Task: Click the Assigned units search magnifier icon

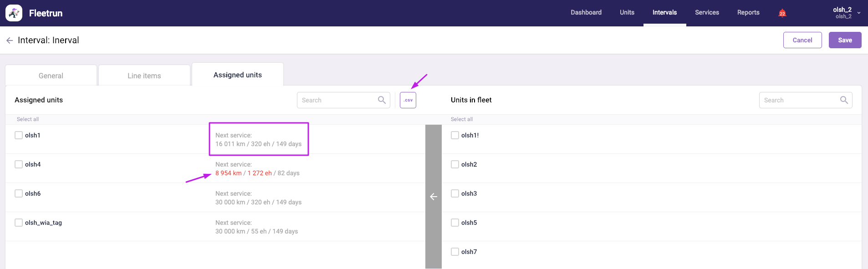Action: point(382,100)
